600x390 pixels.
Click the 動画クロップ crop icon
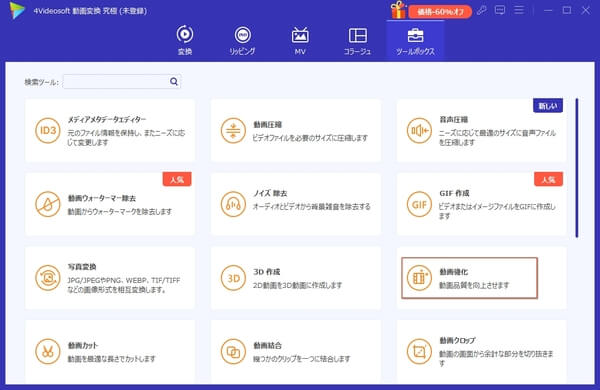[419, 351]
